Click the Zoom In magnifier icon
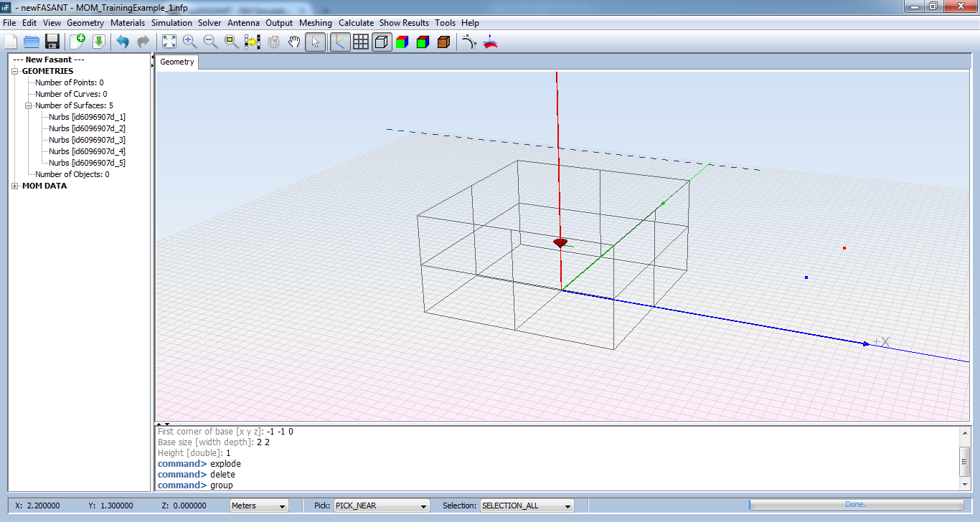Image resolution: width=980 pixels, height=522 pixels. 189,42
